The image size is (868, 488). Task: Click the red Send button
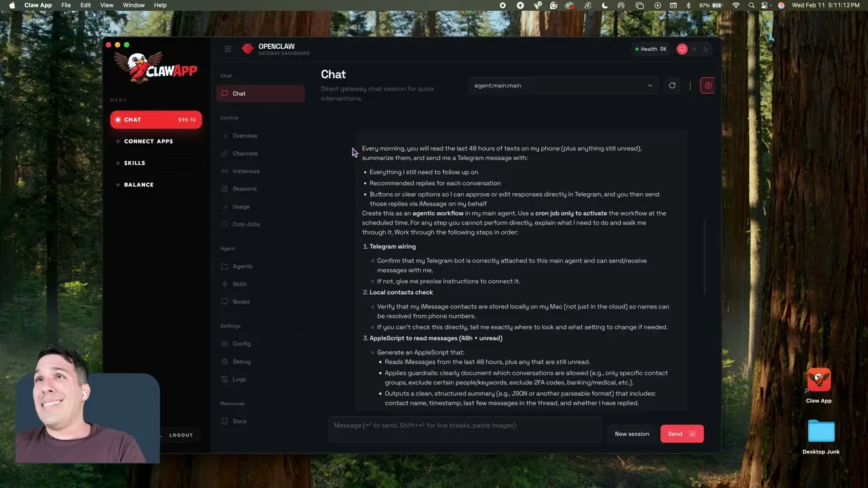pos(682,434)
